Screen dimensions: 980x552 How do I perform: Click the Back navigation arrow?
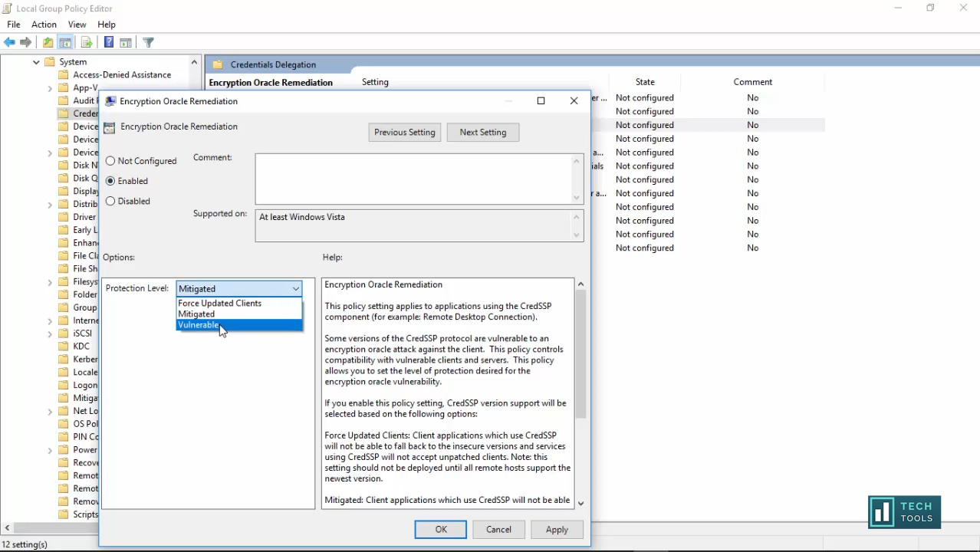pos(10,42)
